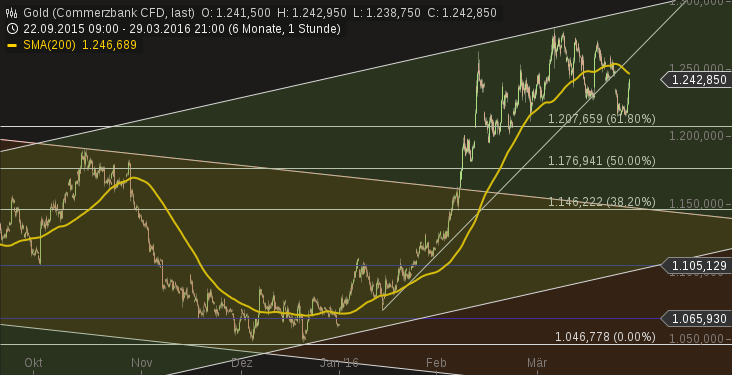Image resolution: width=732 pixels, height=375 pixels.
Task: Select the Gold (Commerzbank CFD, last) title
Action: click(x=110, y=13)
